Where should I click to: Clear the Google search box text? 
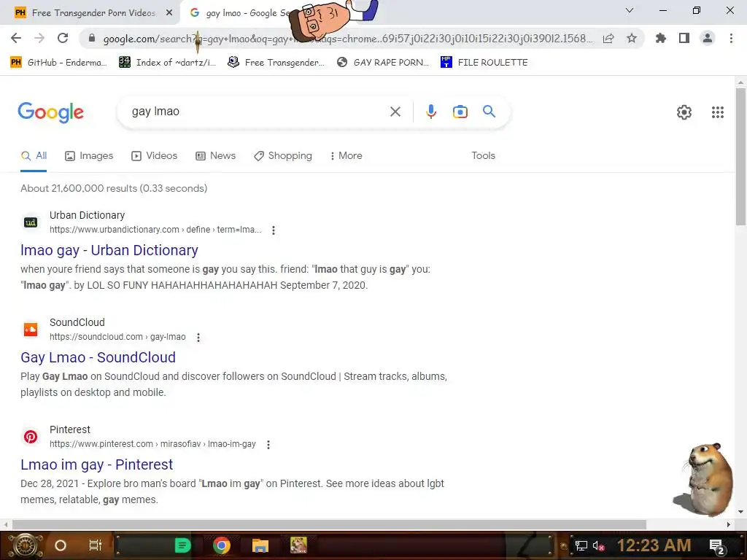coord(395,112)
